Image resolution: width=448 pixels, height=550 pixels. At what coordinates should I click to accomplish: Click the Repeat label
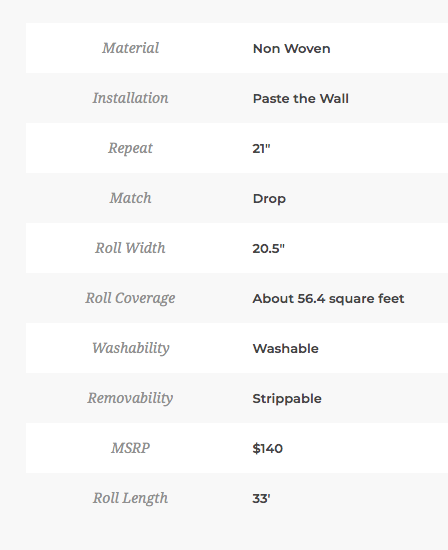pos(131,148)
